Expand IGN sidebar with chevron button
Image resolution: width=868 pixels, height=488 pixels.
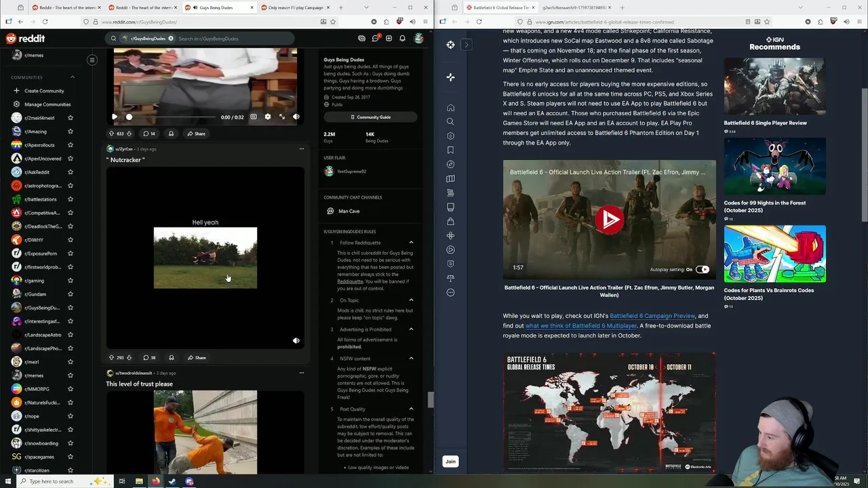pos(466,45)
